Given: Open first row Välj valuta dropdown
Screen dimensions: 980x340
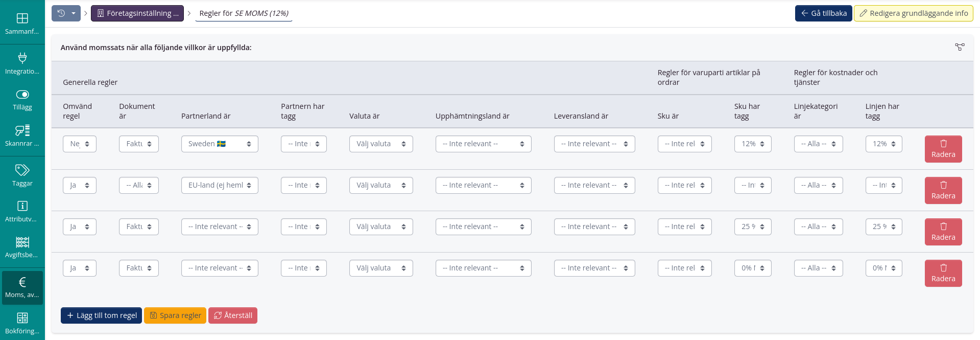Looking at the screenshot, I should (381, 144).
